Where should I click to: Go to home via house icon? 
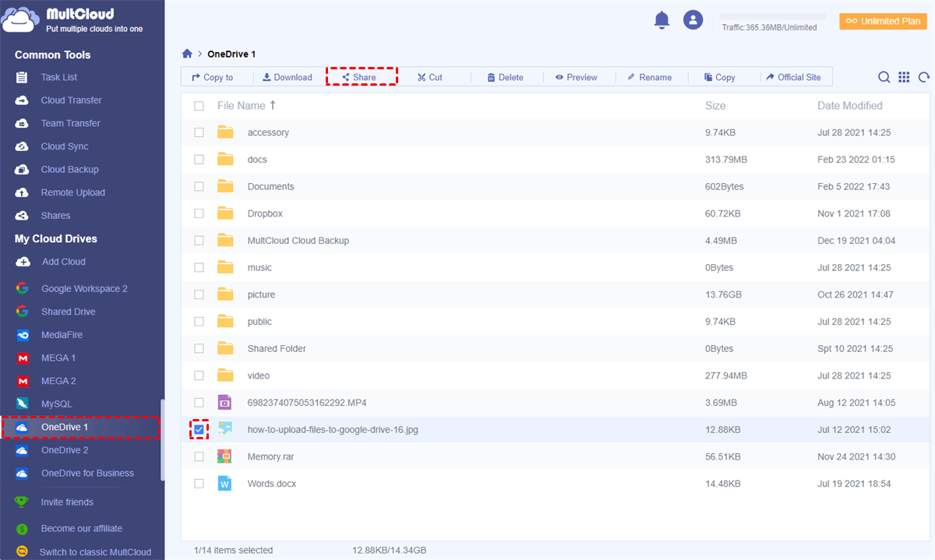click(x=187, y=54)
